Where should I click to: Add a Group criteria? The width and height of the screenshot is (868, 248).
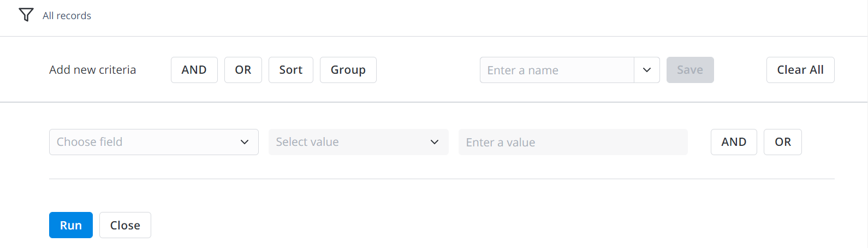coord(348,70)
